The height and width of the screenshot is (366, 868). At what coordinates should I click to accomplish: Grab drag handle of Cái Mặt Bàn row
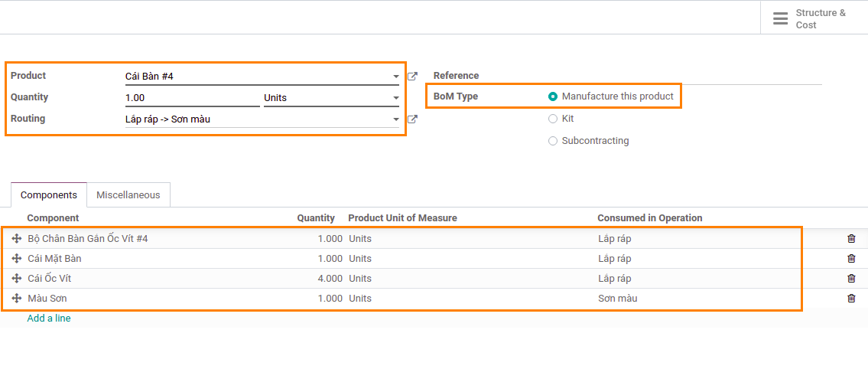17,258
